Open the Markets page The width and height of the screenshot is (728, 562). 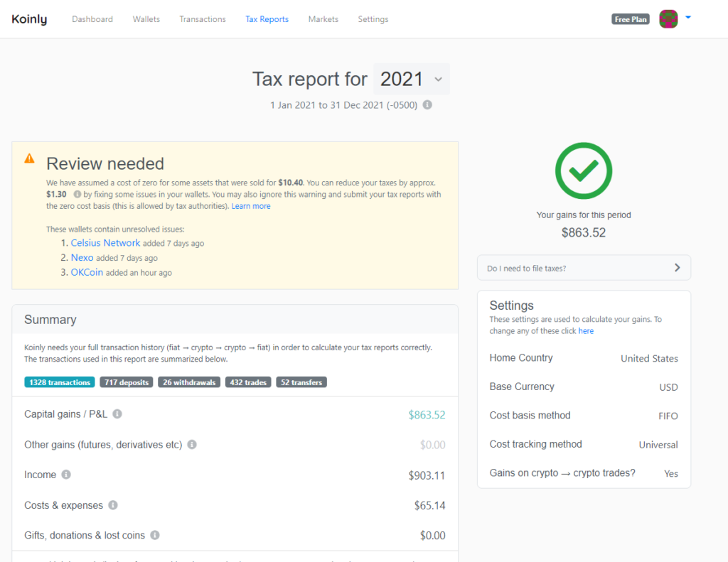[323, 19]
